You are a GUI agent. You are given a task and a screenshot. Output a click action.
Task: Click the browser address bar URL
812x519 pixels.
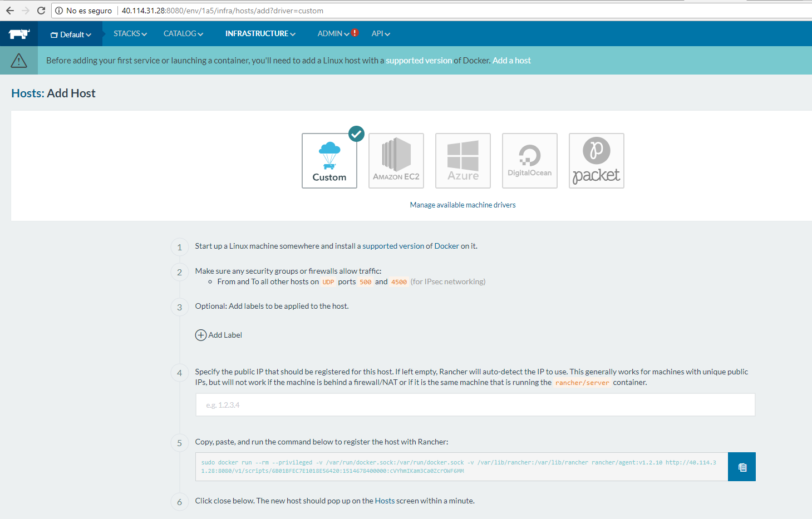point(223,11)
